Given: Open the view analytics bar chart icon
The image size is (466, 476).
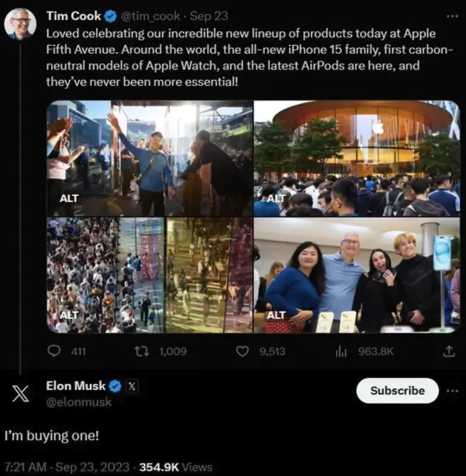Looking at the screenshot, I should tap(340, 352).
